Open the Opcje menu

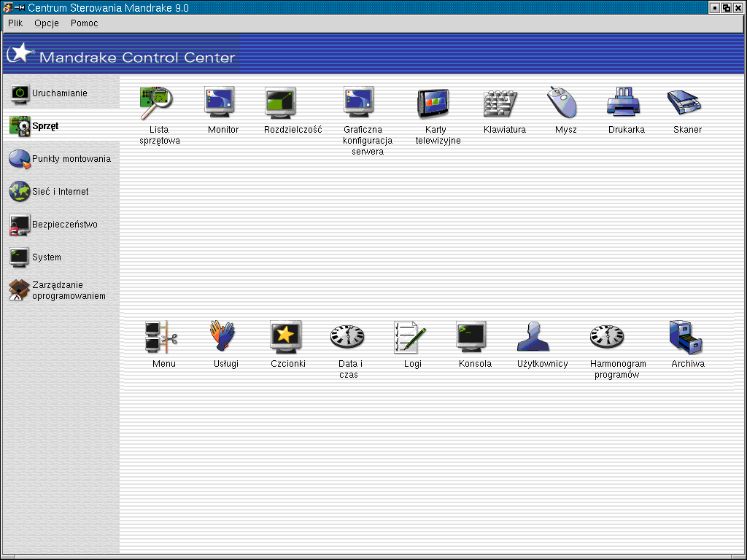pyautogui.click(x=47, y=23)
